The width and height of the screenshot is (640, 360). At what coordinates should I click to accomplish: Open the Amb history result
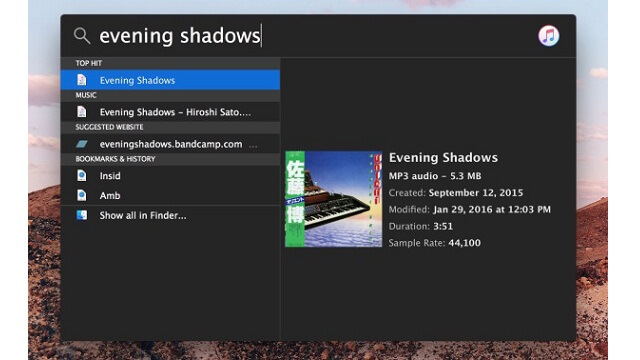point(170,196)
